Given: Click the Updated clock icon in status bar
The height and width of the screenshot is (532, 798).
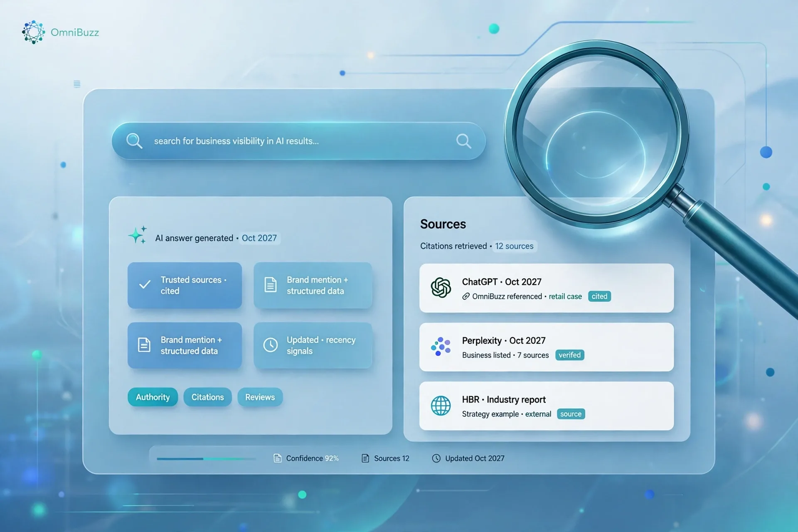Looking at the screenshot, I should [436, 458].
